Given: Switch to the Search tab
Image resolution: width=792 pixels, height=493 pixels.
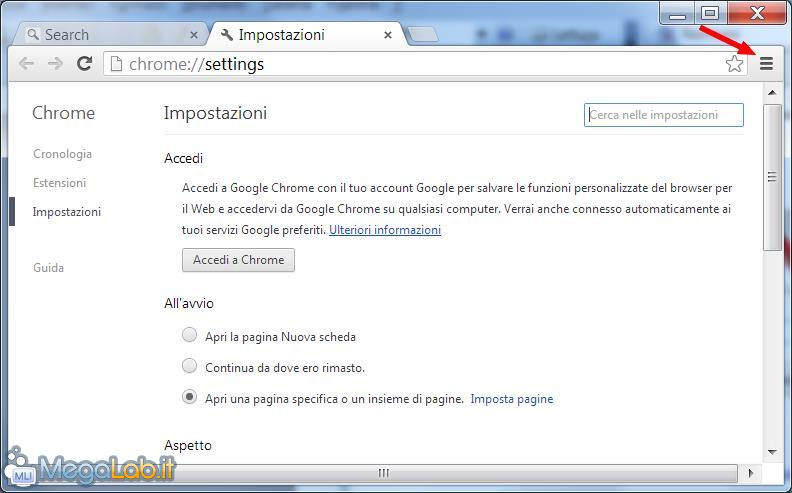Looking at the screenshot, I should pyautogui.click(x=109, y=34).
